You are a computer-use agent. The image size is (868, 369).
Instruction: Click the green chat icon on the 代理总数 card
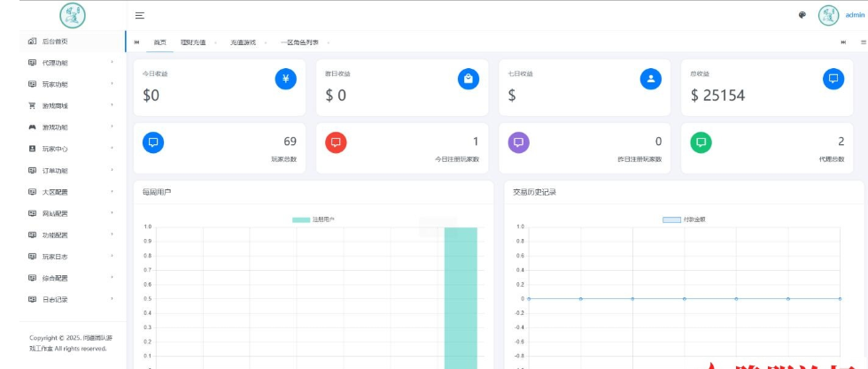pos(701,142)
